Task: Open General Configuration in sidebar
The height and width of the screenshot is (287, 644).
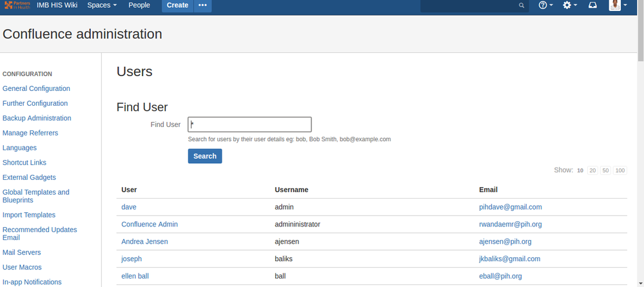Action: (x=36, y=88)
